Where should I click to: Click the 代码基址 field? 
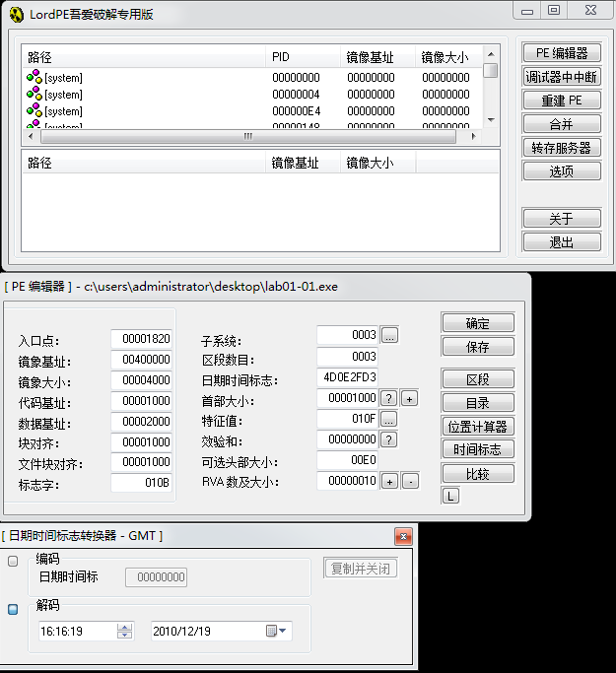pyautogui.click(x=141, y=400)
